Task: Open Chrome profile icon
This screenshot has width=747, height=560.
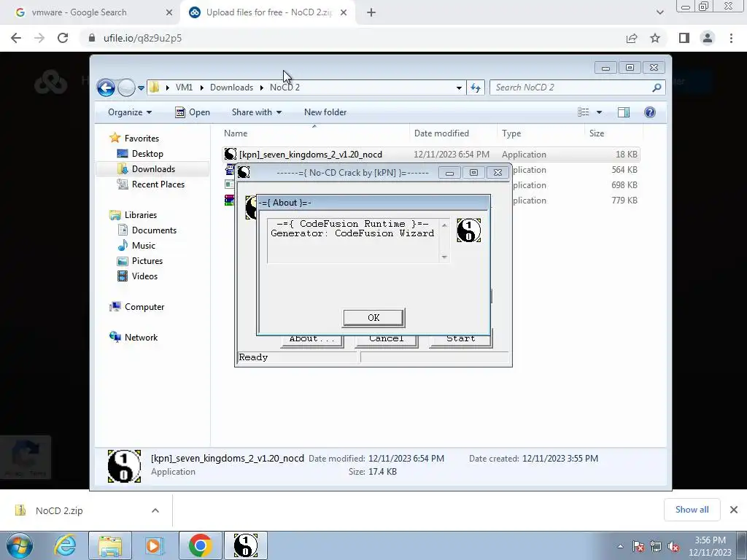Action: [x=708, y=38]
